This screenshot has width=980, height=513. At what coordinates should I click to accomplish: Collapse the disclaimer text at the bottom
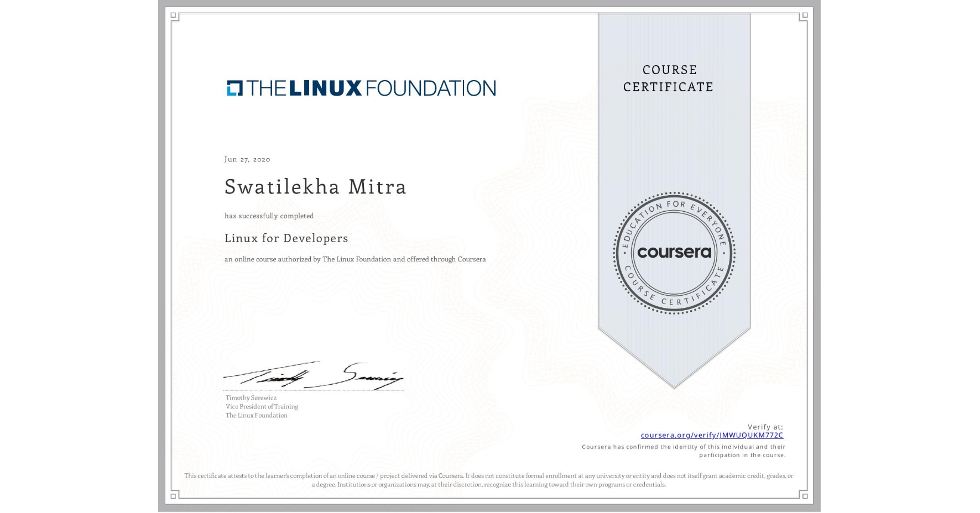coord(489,479)
